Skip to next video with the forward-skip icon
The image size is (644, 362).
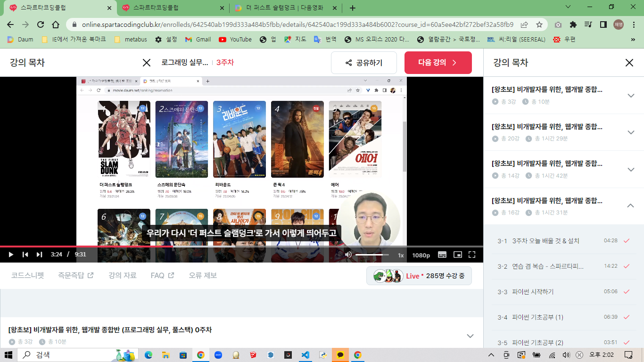tap(40, 255)
